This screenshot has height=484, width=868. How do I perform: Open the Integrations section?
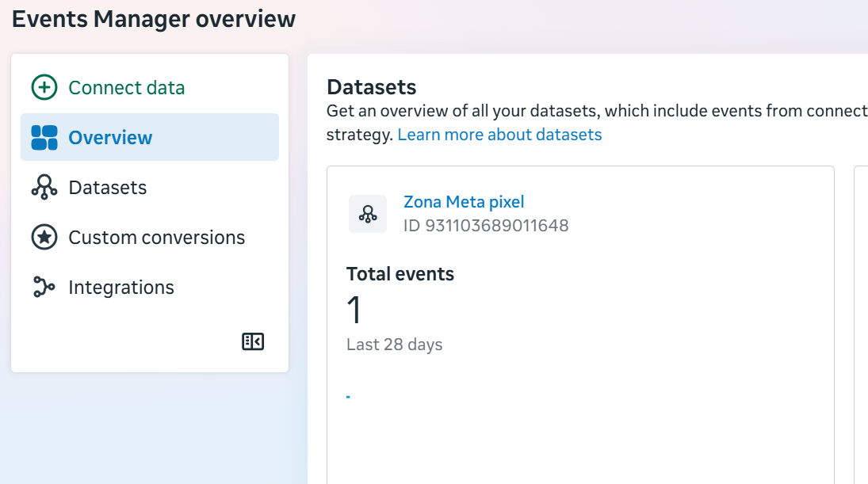[150, 287]
